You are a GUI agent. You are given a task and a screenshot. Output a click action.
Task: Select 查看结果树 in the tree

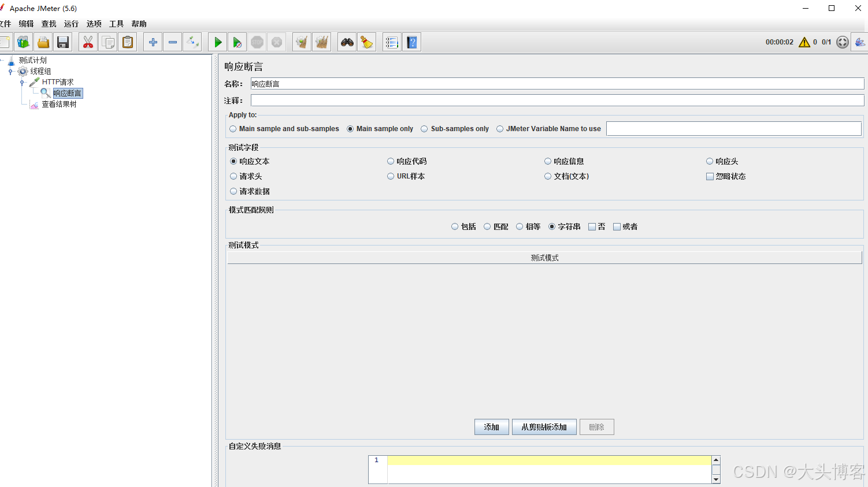(x=59, y=104)
